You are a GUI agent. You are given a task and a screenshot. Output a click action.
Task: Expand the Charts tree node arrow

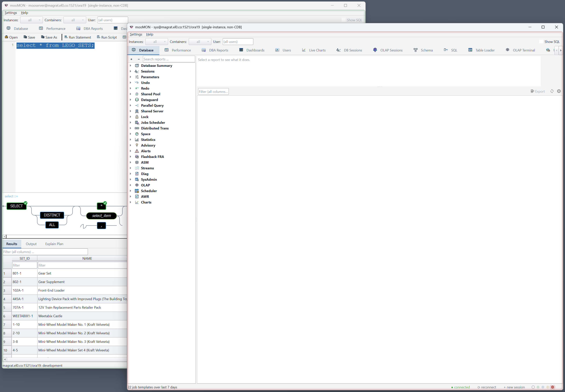(131, 202)
